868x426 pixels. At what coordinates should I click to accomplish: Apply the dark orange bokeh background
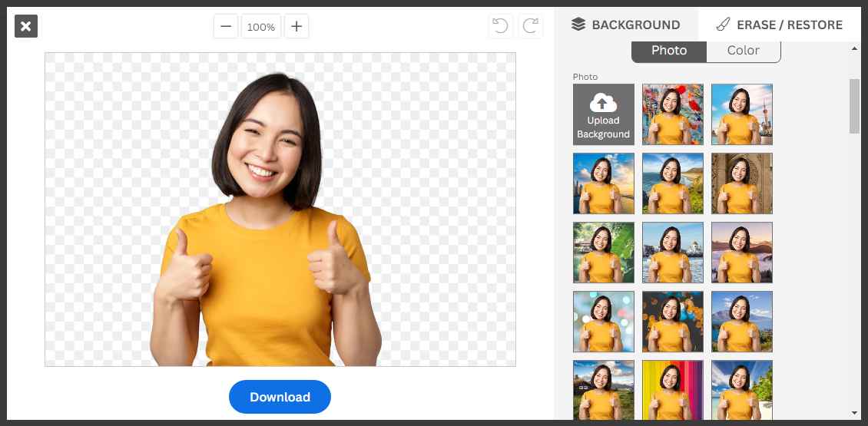pyautogui.click(x=673, y=322)
